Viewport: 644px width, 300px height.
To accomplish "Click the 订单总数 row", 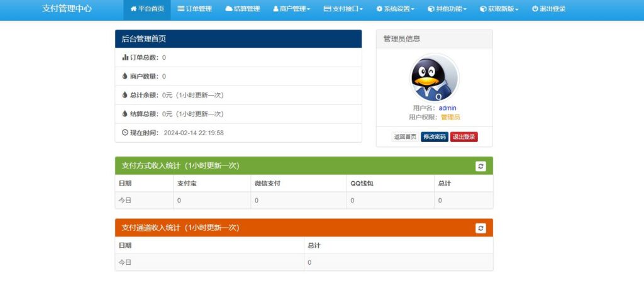I will [238, 57].
